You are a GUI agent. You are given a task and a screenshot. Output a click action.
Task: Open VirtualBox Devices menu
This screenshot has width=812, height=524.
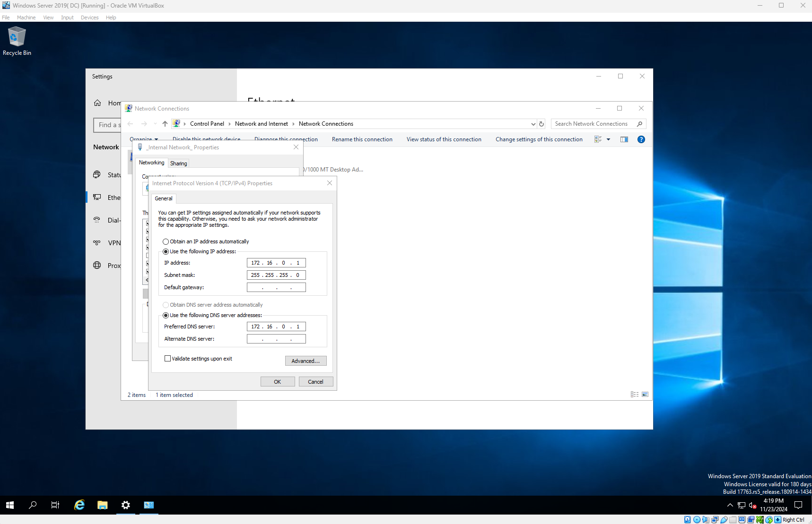(90, 17)
